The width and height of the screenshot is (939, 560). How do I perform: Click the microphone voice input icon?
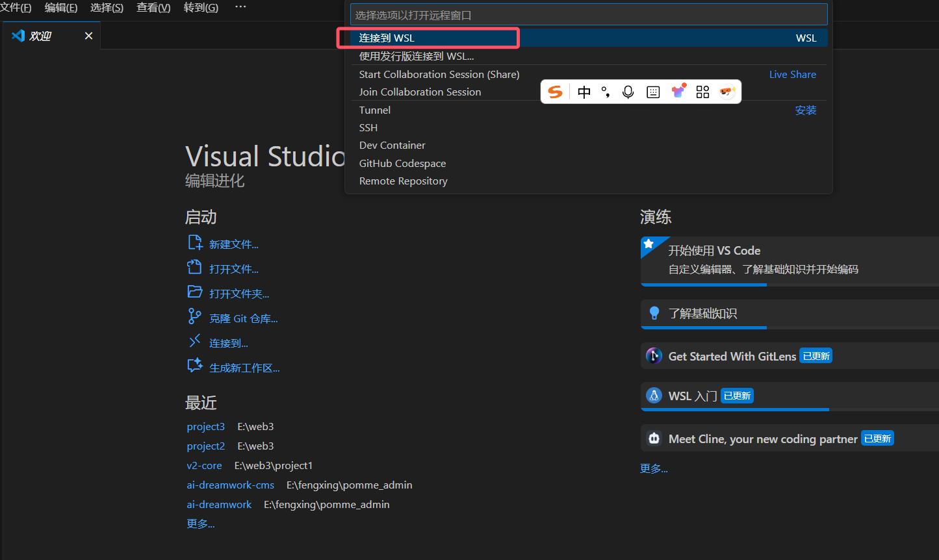628,92
